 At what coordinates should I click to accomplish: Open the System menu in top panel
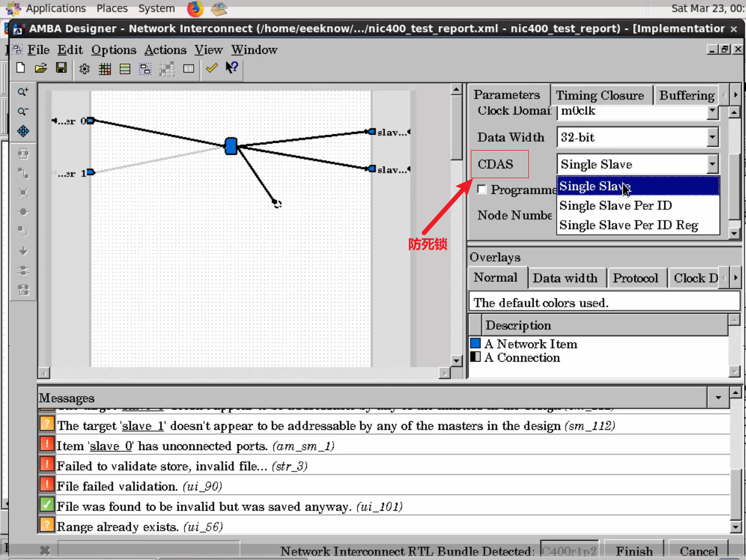[x=157, y=8]
